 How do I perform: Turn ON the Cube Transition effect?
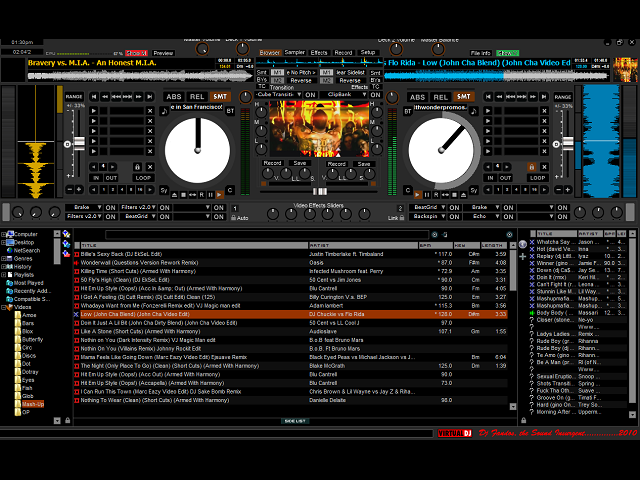click(310, 95)
